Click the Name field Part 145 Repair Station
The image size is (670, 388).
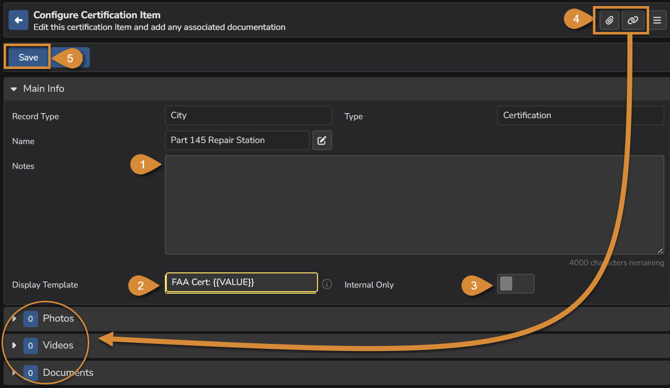pyautogui.click(x=237, y=140)
